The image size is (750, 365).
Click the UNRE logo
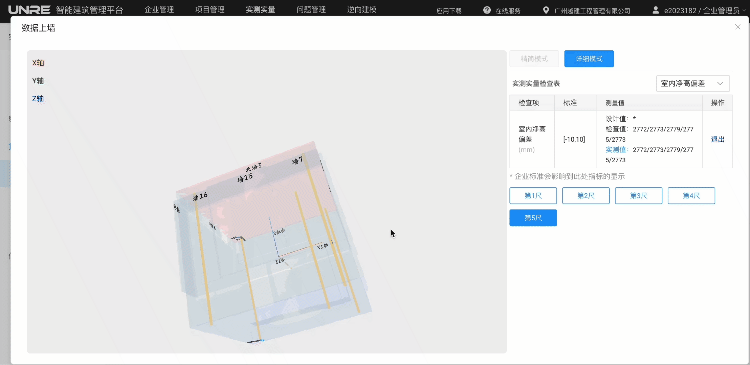29,10
